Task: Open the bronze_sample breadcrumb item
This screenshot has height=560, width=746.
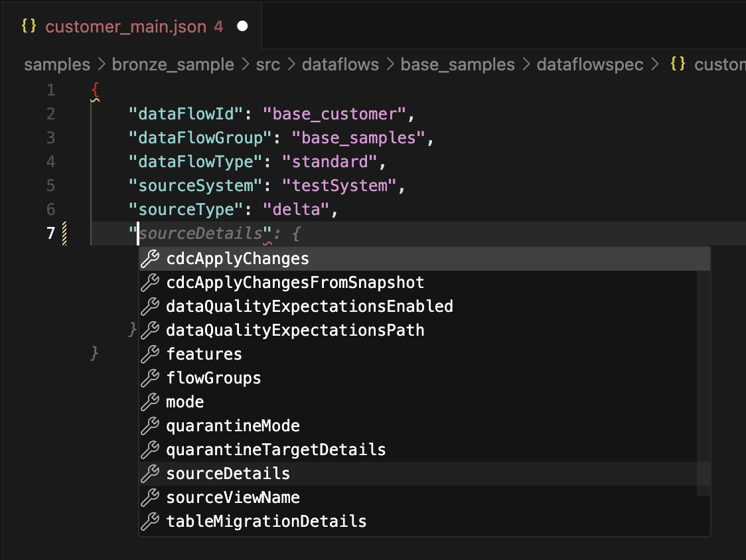Action: [173, 64]
